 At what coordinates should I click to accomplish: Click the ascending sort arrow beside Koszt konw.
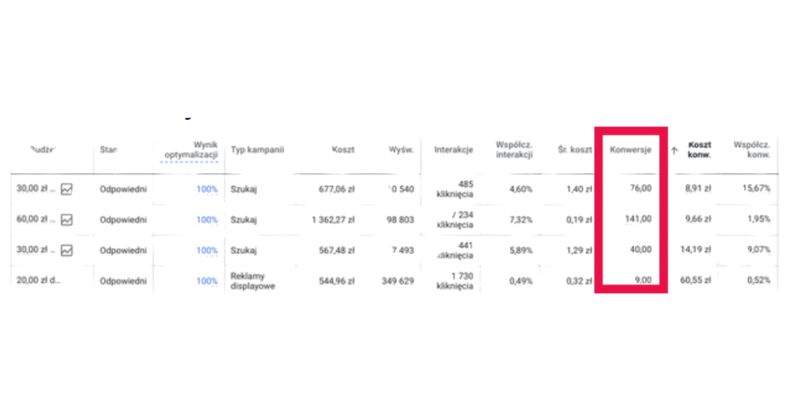(x=674, y=150)
